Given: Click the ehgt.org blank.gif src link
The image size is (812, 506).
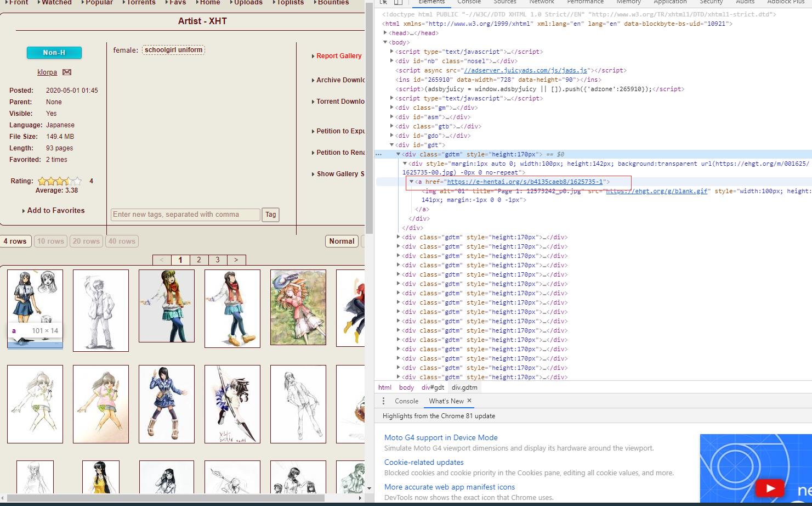Looking at the screenshot, I should (656, 191).
